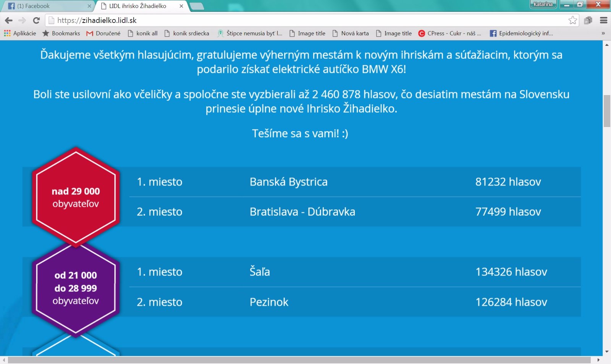This screenshot has width=611, height=364.
Task: Open the Aplikácie apps shortcut
Action: tap(20, 33)
